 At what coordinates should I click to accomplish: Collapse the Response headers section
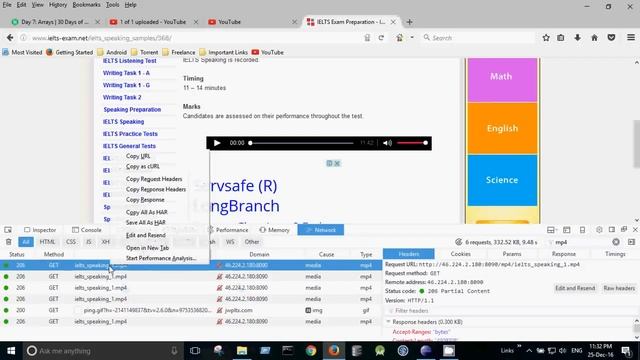[x=388, y=322]
